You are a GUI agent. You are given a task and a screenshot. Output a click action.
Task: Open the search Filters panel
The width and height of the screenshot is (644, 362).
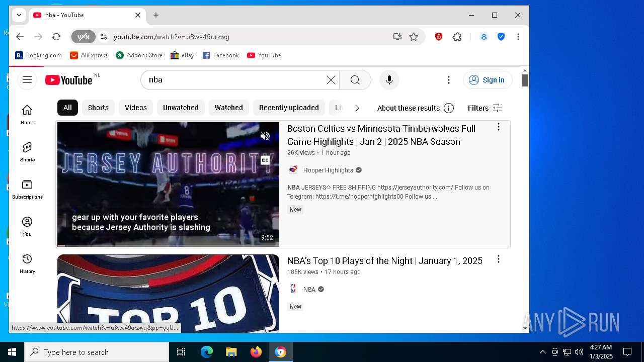[485, 108]
